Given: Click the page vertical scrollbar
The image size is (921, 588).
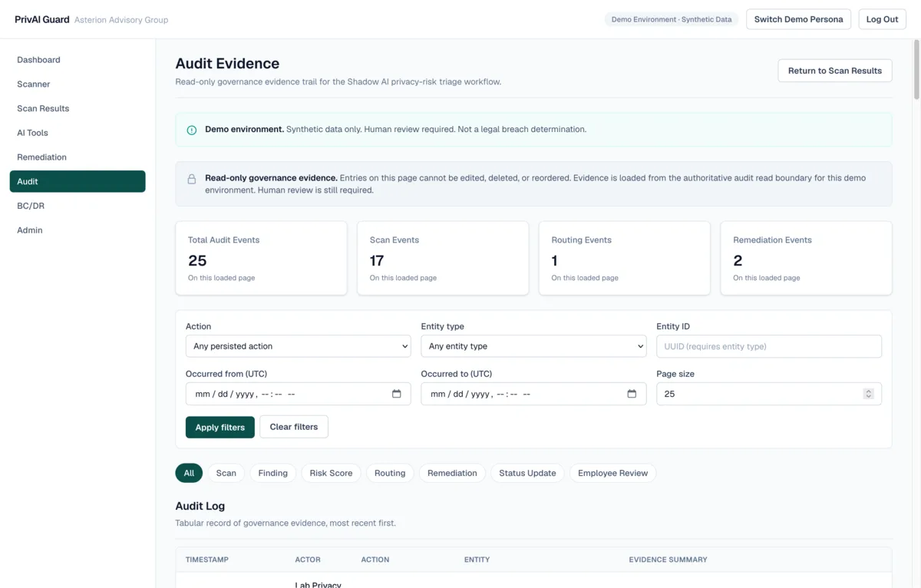Looking at the screenshot, I should pos(916,71).
